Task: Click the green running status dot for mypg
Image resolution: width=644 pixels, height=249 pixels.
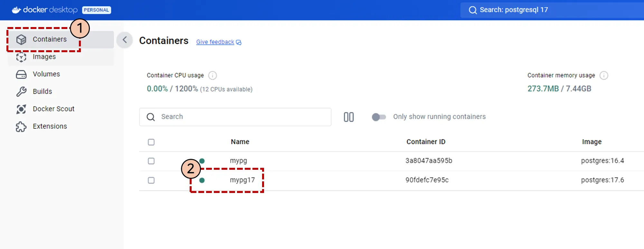Action: (x=202, y=161)
